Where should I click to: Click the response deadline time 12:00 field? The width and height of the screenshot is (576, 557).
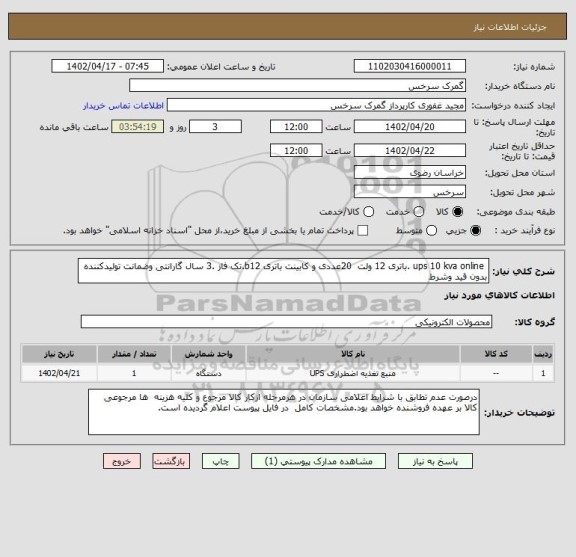296,127
